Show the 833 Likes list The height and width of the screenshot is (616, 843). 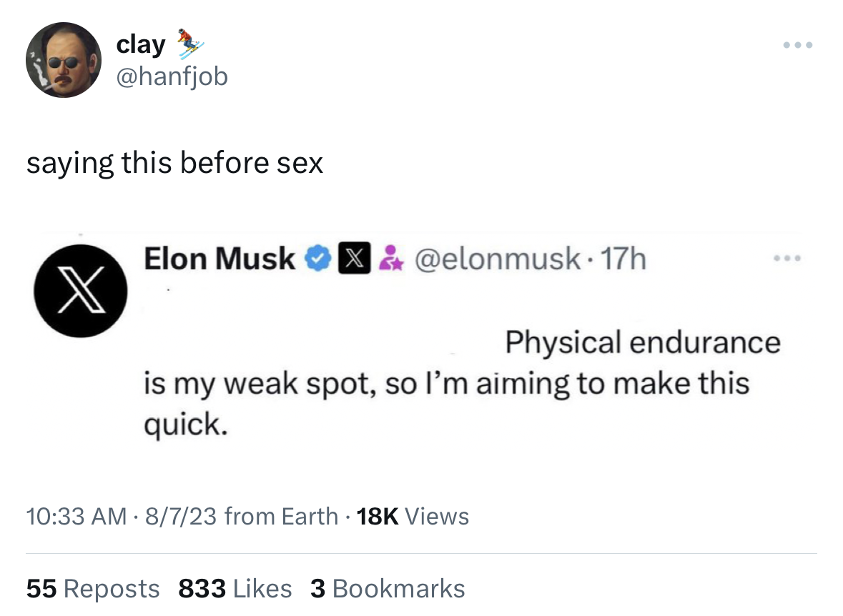coord(235,589)
